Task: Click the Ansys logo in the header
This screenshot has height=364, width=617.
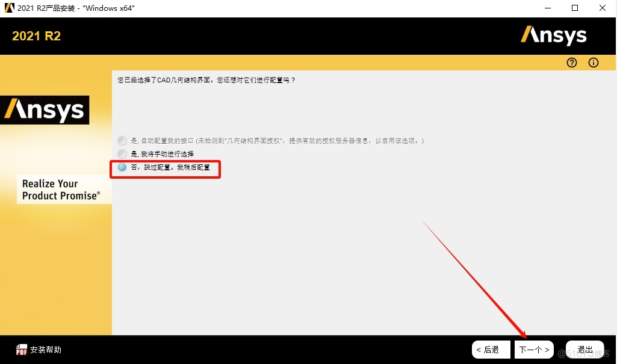Action: pyautogui.click(x=553, y=35)
